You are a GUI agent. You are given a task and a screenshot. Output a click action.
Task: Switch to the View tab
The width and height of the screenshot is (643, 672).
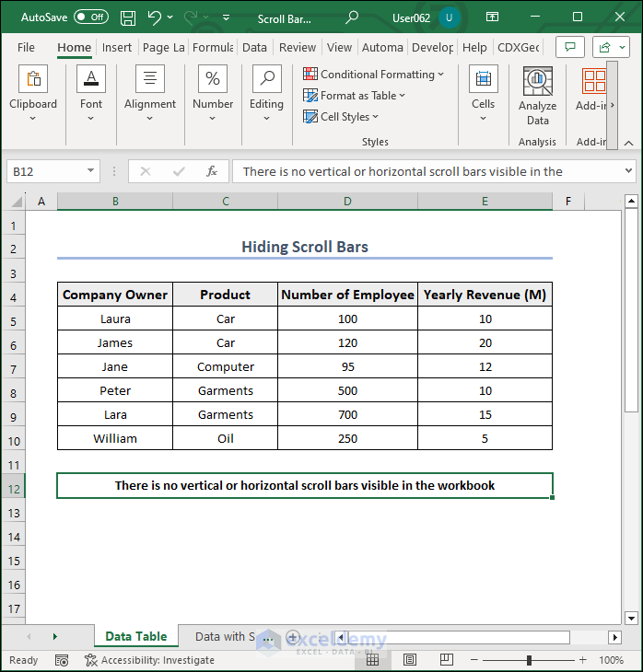click(x=339, y=47)
